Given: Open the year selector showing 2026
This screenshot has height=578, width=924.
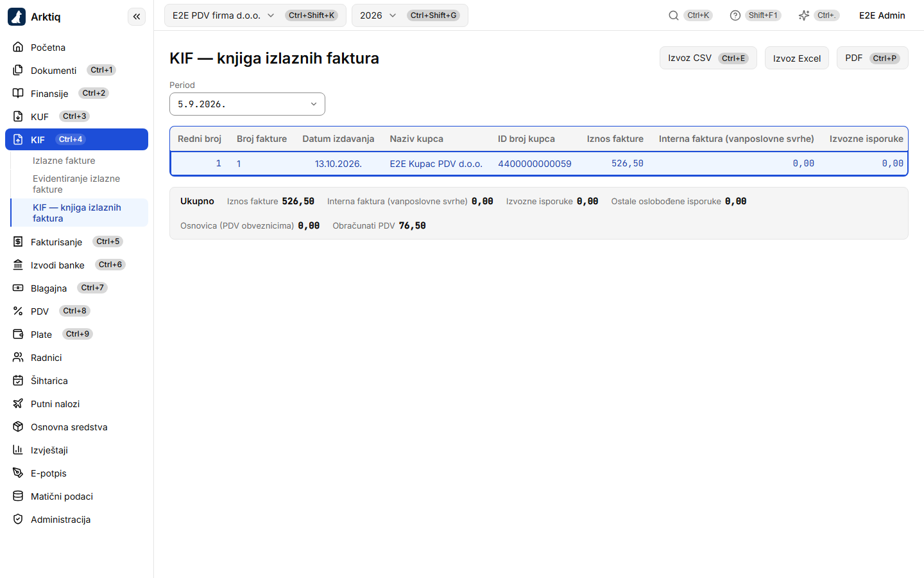Looking at the screenshot, I should point(410,15).
